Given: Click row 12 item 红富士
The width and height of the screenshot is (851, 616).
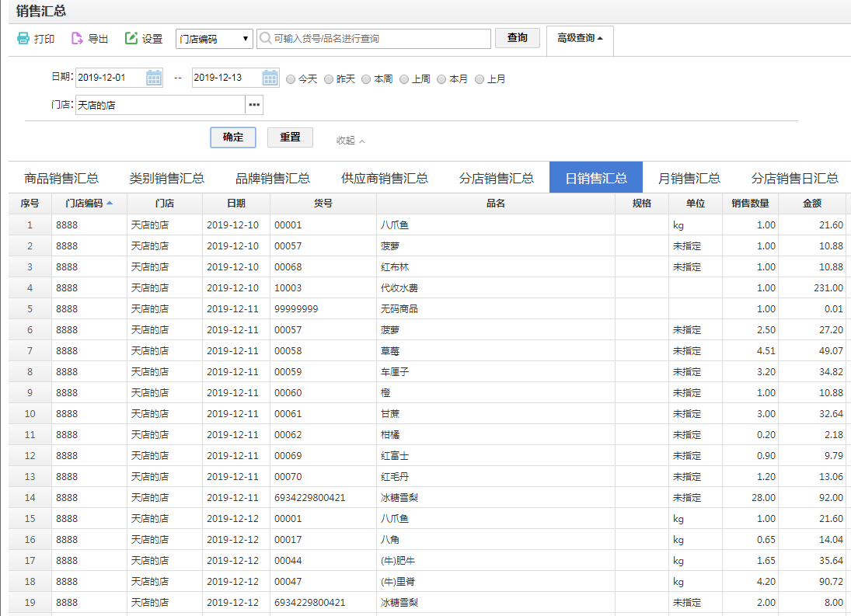Looking at the screenshot, I should point(395,456).
